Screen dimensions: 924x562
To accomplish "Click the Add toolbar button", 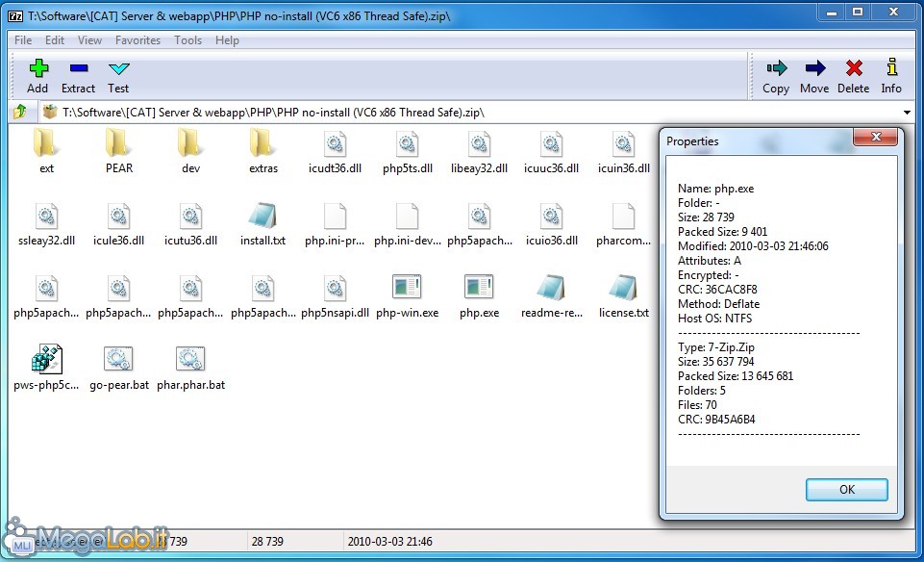I will (37, 76).
